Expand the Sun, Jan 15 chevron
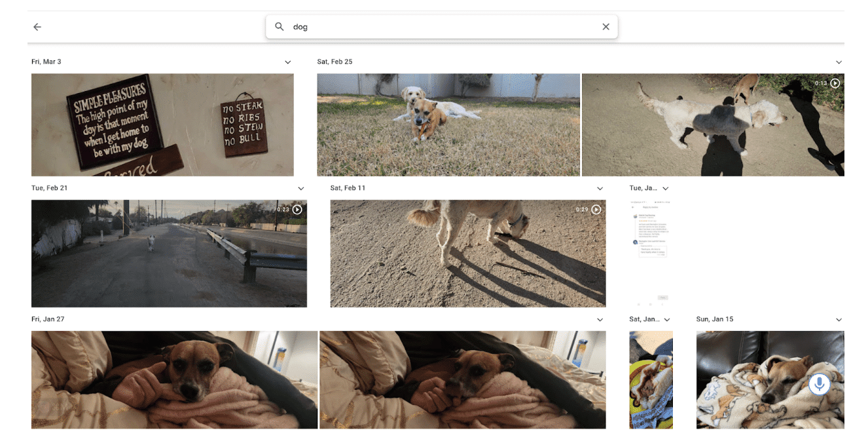868x443 pixels. click(x=839, y=320)
